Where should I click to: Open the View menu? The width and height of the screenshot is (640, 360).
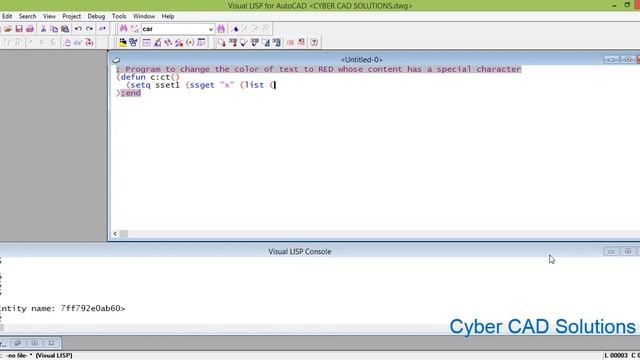pos(49,16)
